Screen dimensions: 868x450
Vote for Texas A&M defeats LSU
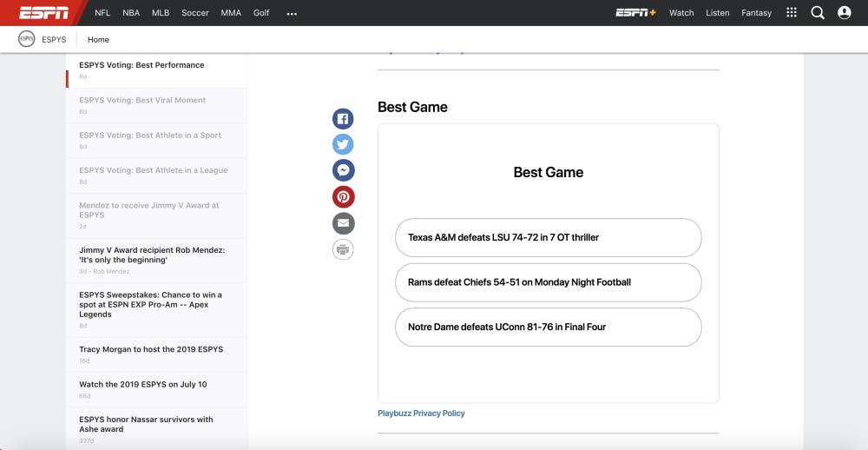coord(548,237)
